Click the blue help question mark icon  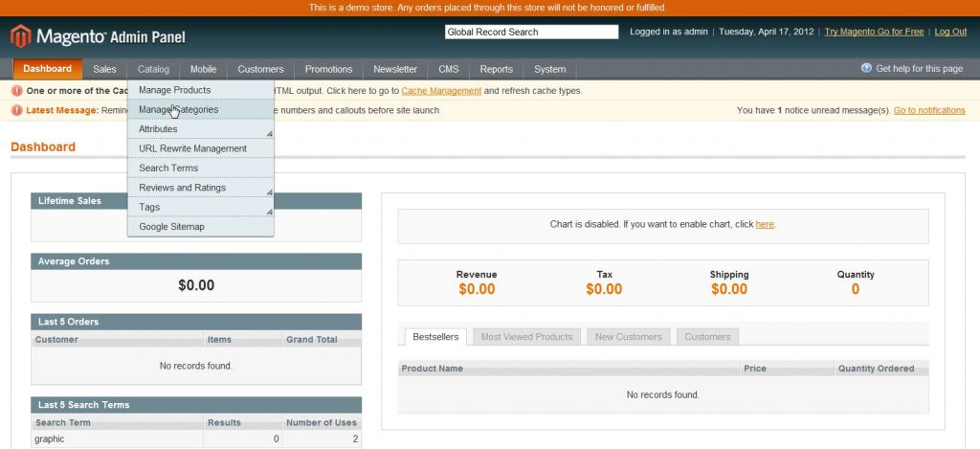866,69
